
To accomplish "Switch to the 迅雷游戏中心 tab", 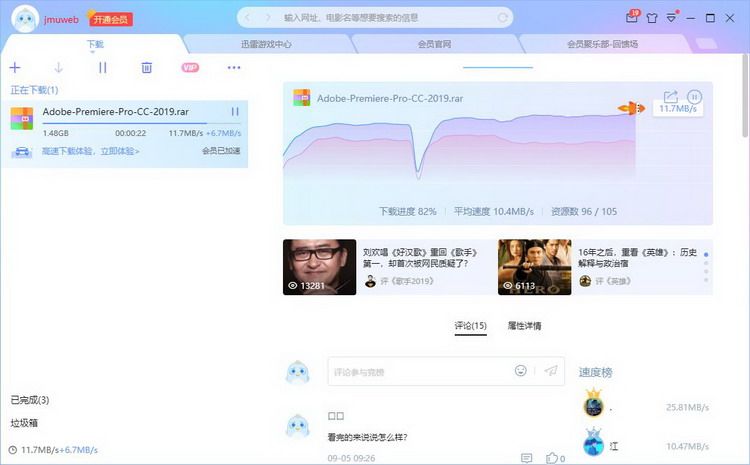I will [266, 44].
